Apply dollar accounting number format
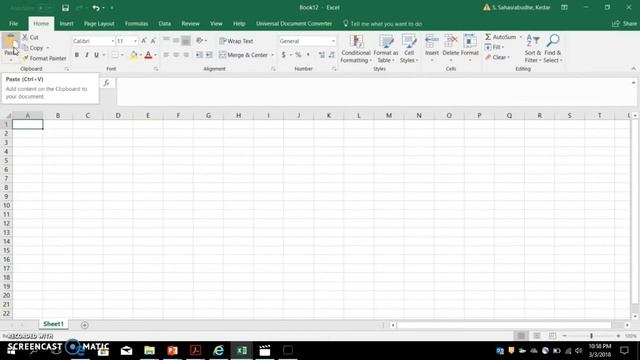 point(284,55)
